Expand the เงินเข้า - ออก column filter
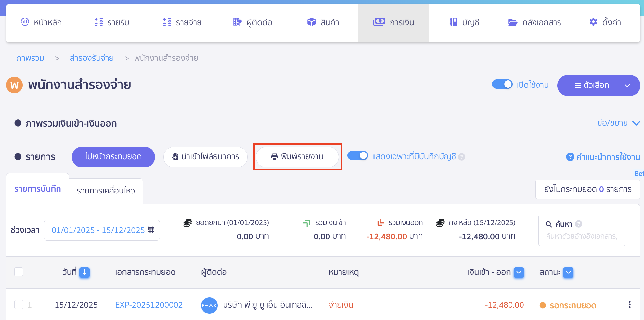 (519, 272)
